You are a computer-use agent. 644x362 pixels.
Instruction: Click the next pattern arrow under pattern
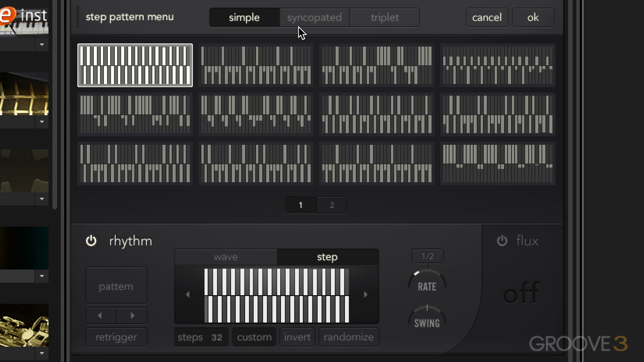(x=132, y=316)
